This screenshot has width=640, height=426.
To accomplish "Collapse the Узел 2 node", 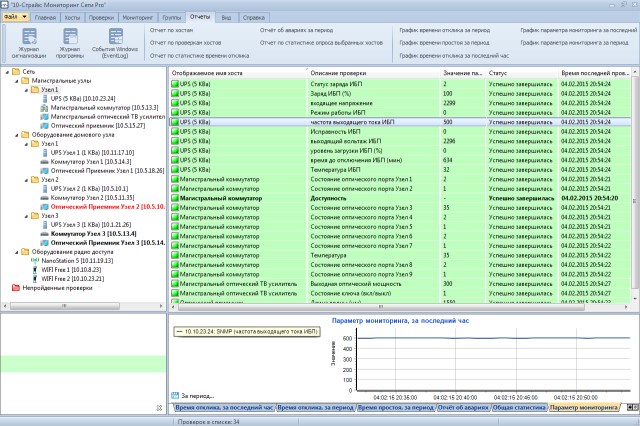I will pyautogui.click(x=26, y=180).
